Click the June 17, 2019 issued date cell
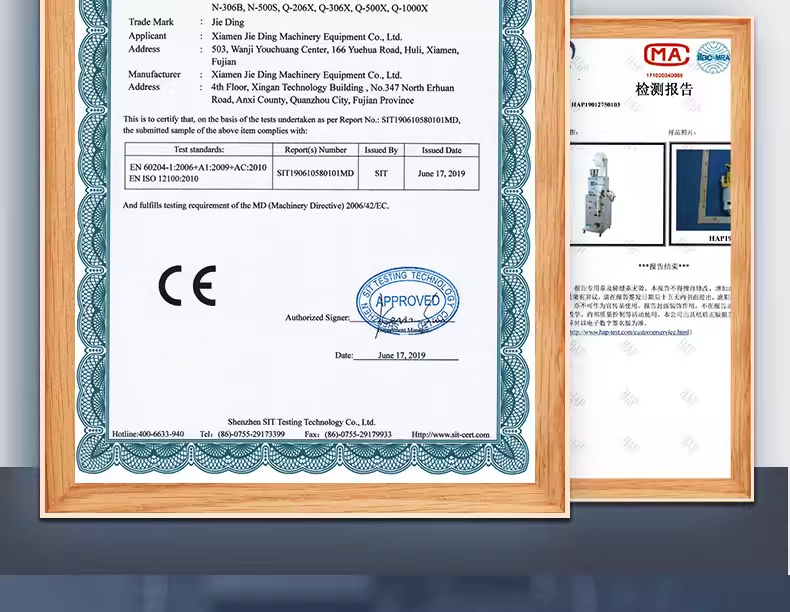Viewport: 790px width, 612px height. pos(441,173)
